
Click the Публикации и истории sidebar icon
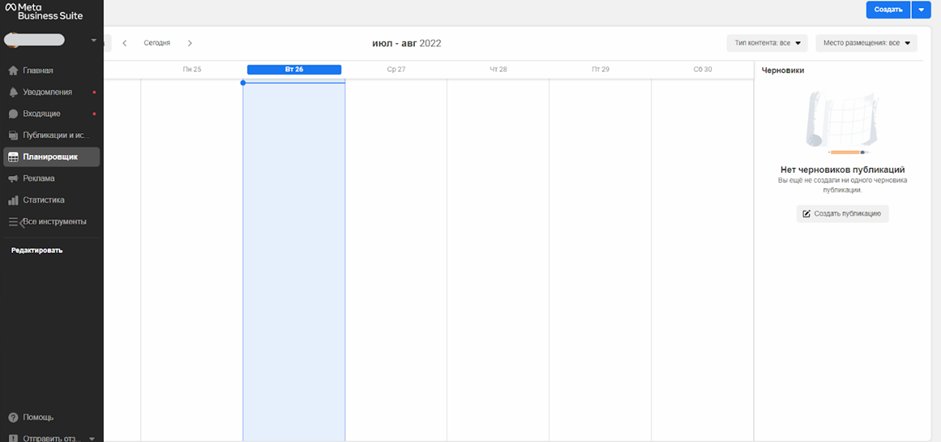(x=13, y=135)
